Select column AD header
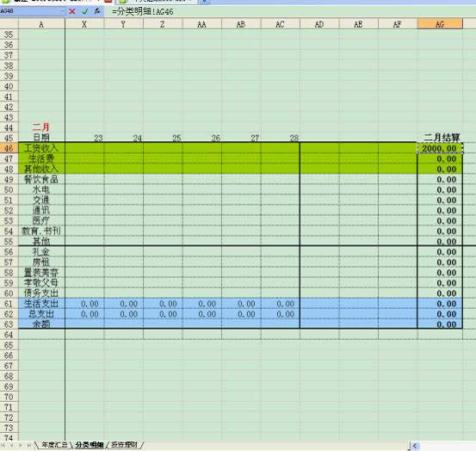The width and height of the screenshot is (476, 451). coord(319,24)
